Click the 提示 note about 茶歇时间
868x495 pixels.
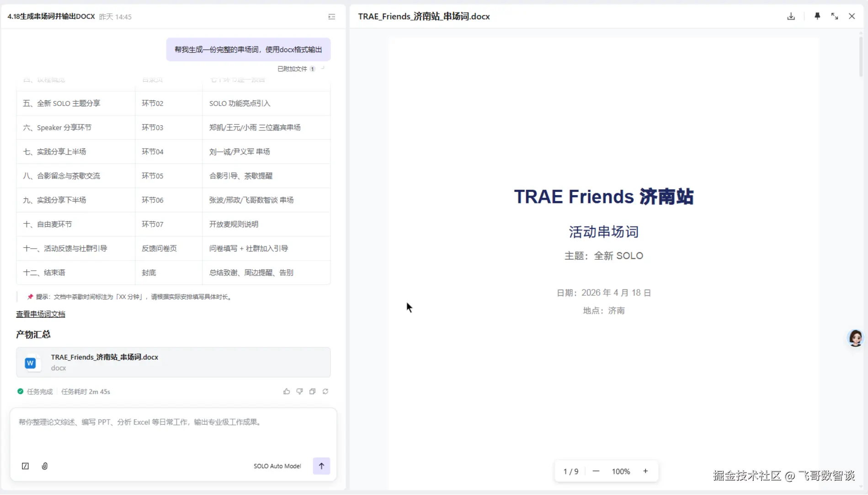pos(130,297)
